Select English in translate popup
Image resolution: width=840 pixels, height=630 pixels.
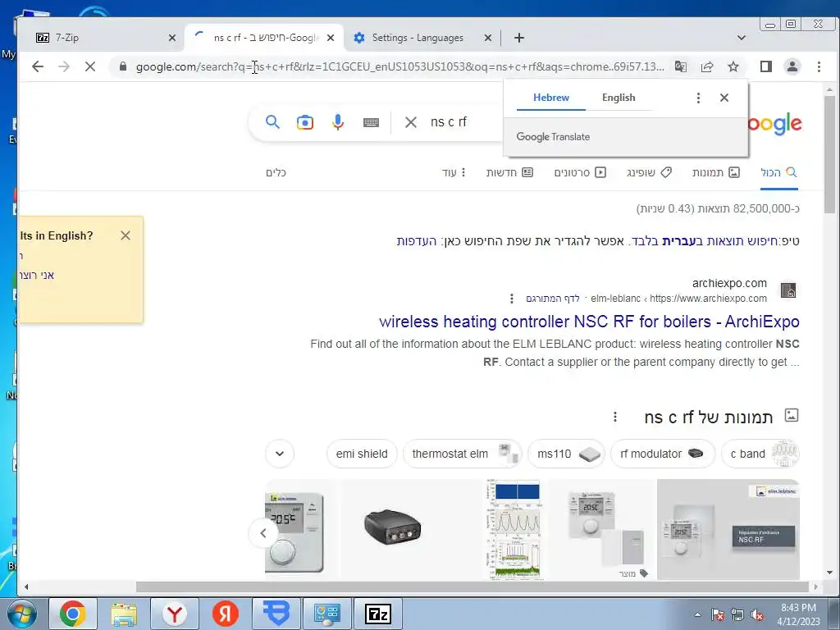(x=619, y=98)
